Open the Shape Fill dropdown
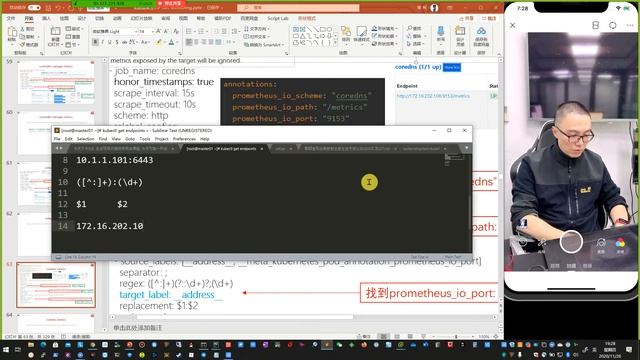Image resolution: width=640 pixels, height=360 pixels. pyautogui.click(x=384, y=29)
